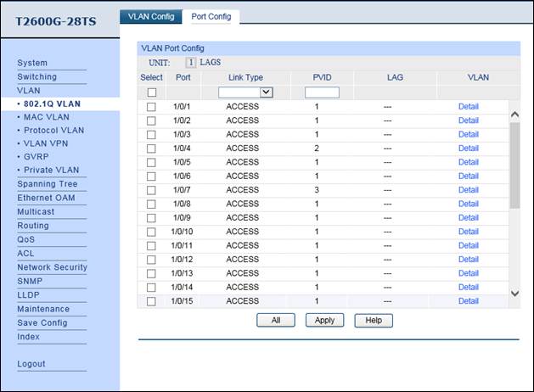The width and height of the screenshot is (534, 392).
Task: Check the select-all checkbox in header row
Action: [152, 92]
